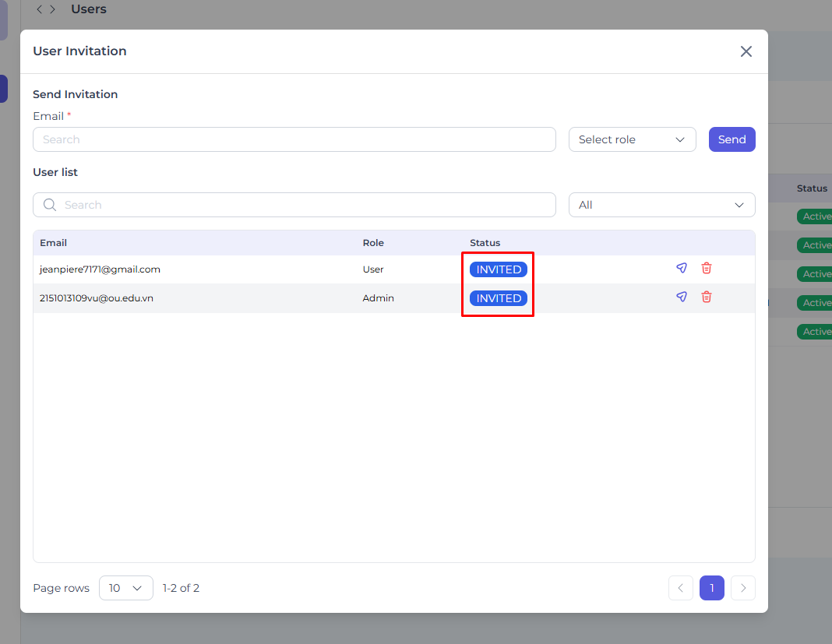Send the invitation with Send button

[x=732, y=139]
